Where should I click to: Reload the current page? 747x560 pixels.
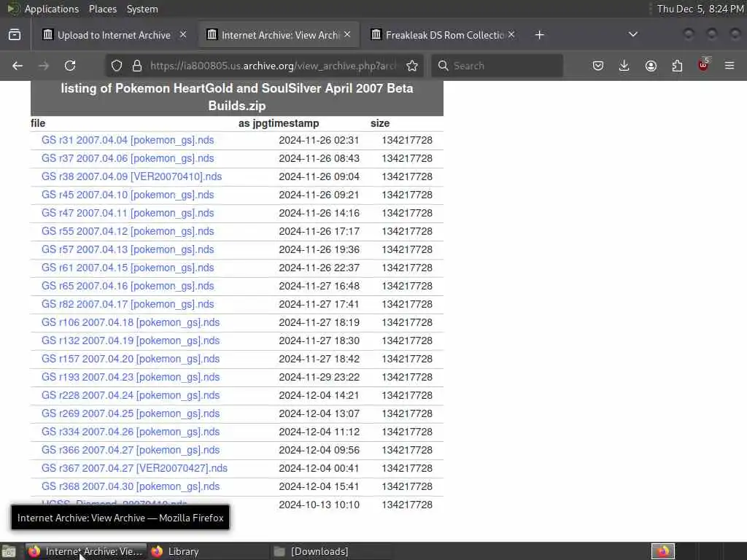coord(70,66)
